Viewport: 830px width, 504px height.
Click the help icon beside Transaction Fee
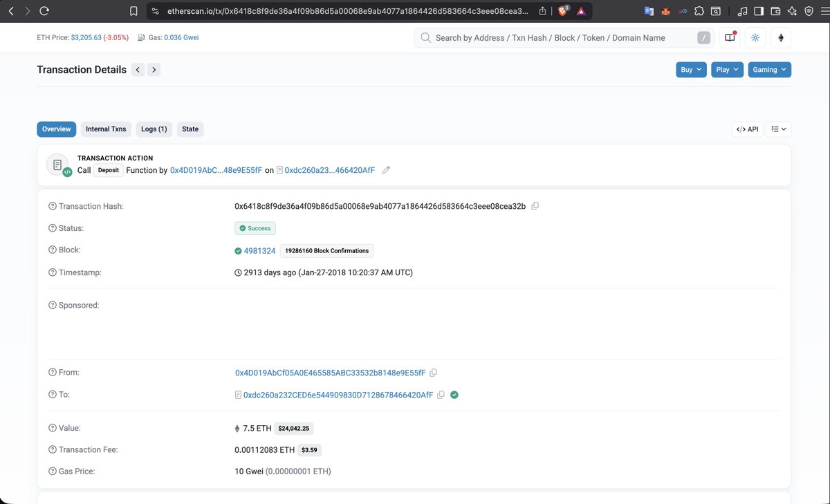tap(53, 449)
